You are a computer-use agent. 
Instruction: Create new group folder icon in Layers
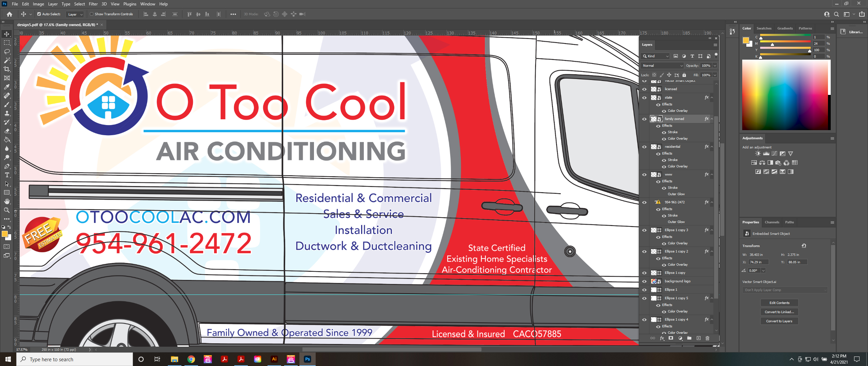(x=689, y=338)
